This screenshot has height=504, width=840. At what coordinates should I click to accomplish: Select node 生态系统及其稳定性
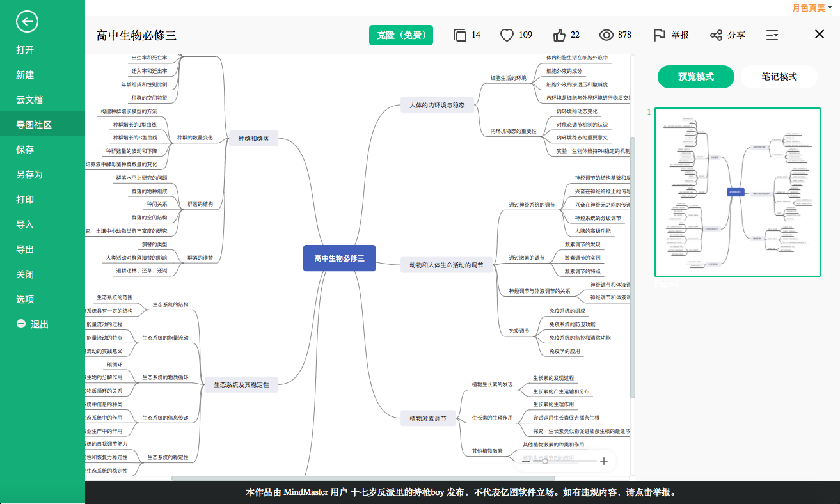(241, 385)
